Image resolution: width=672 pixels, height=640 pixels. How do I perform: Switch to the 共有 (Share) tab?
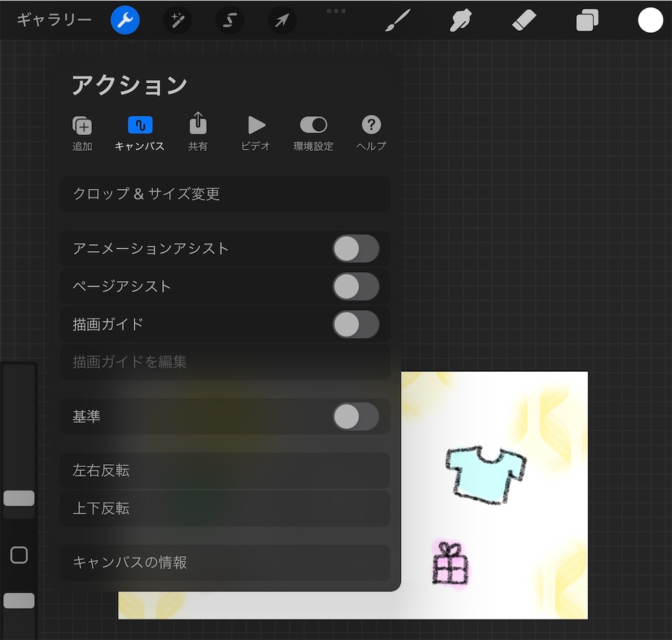[x=198, y=132]
